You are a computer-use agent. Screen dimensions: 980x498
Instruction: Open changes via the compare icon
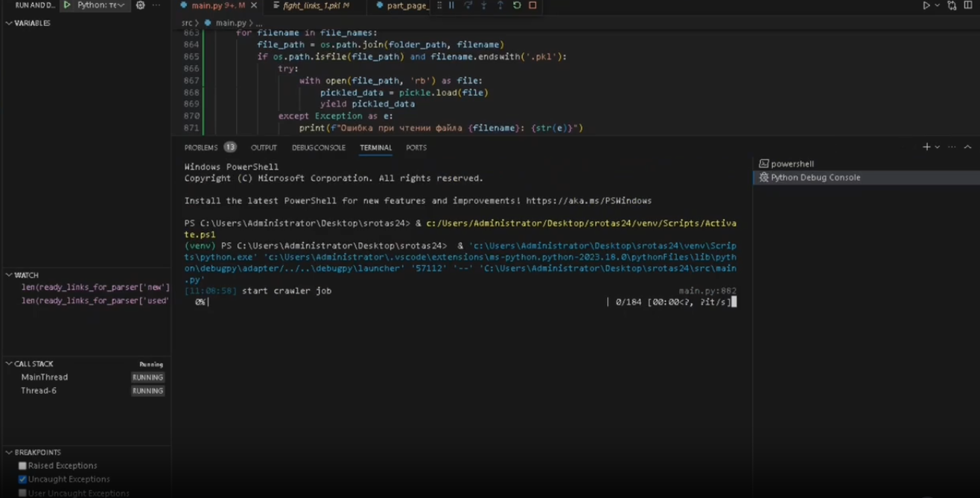tap(952, 5)
